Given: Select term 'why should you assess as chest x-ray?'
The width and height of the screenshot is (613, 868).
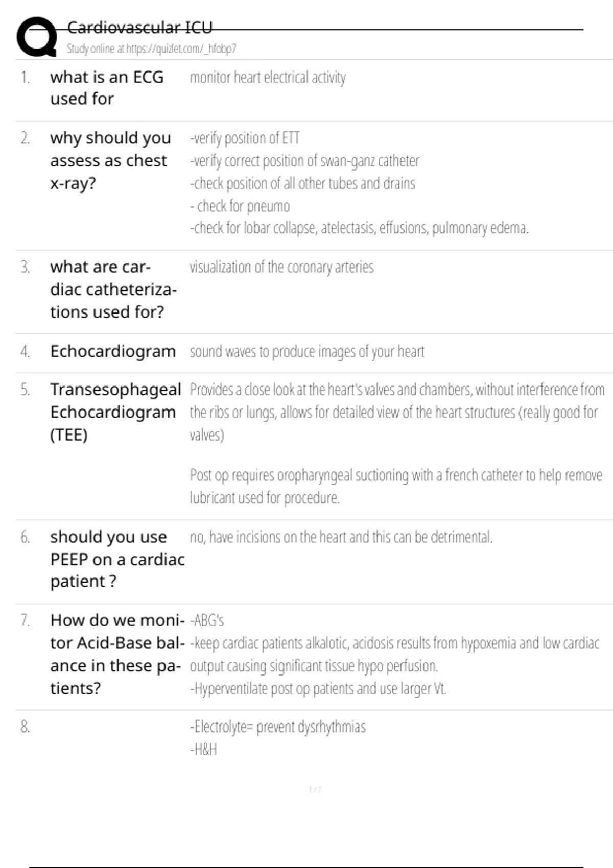Looking at the screenshot, I should 110,160.
